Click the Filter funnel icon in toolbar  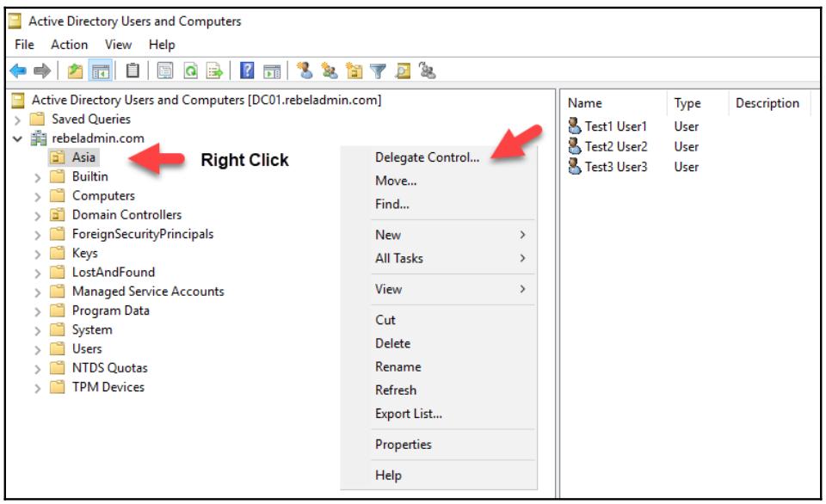381,72
